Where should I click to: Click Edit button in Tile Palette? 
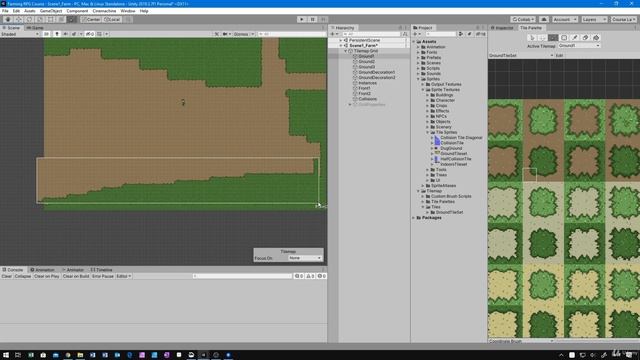coord(559,56)
